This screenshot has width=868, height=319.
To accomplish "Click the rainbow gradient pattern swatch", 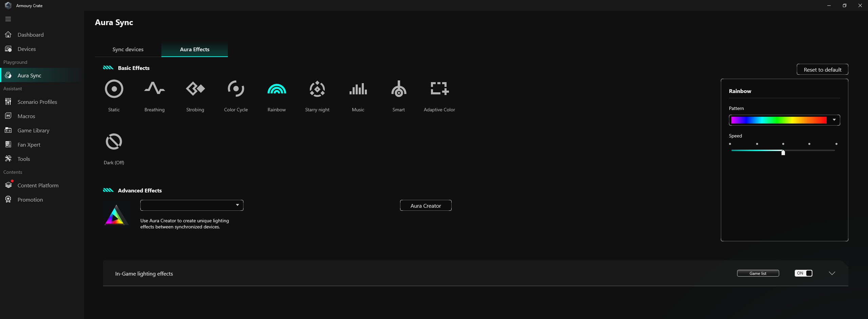I will pyautogui.click(x=779, y=120).
